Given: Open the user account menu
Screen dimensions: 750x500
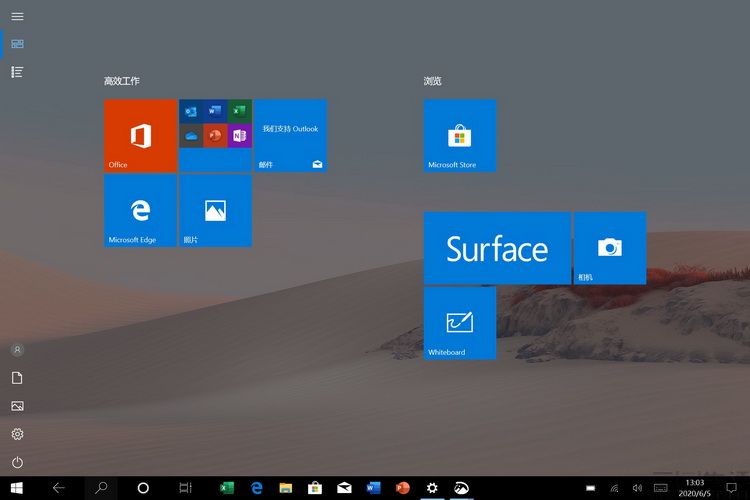Looking at the screenshot, I should [x=17, y=350].
